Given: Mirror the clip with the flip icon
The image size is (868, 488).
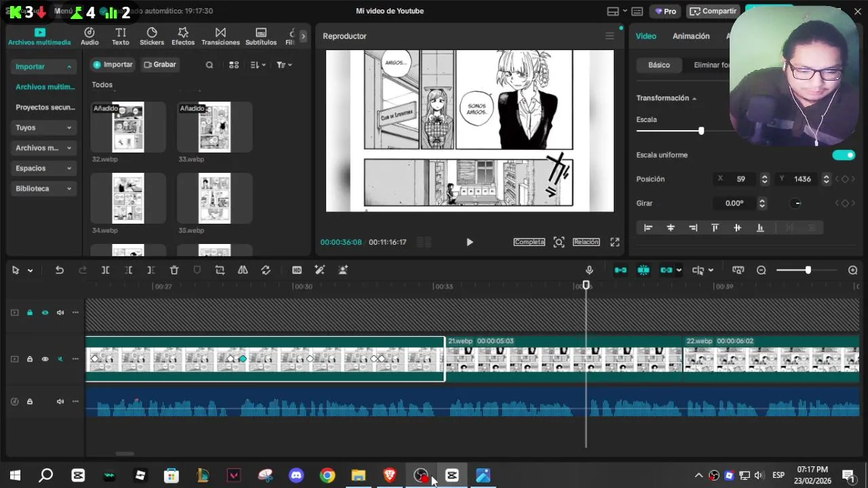Looking at the screenshot, I should [243, 270].
